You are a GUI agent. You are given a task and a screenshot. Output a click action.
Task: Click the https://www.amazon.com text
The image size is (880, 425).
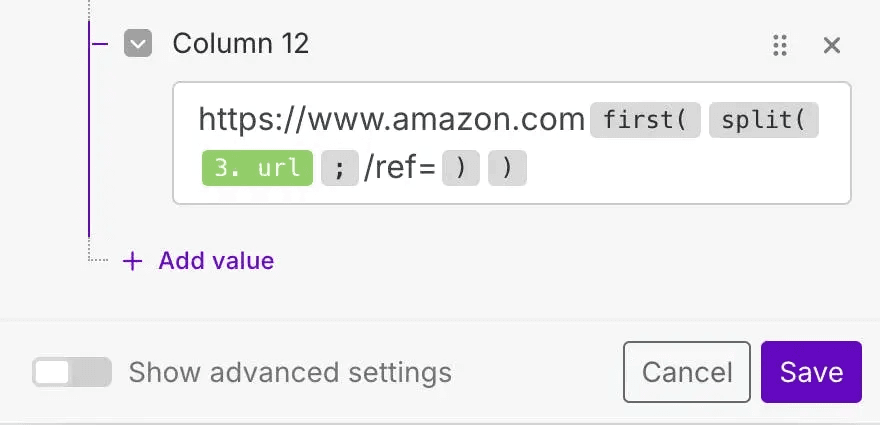391,121
